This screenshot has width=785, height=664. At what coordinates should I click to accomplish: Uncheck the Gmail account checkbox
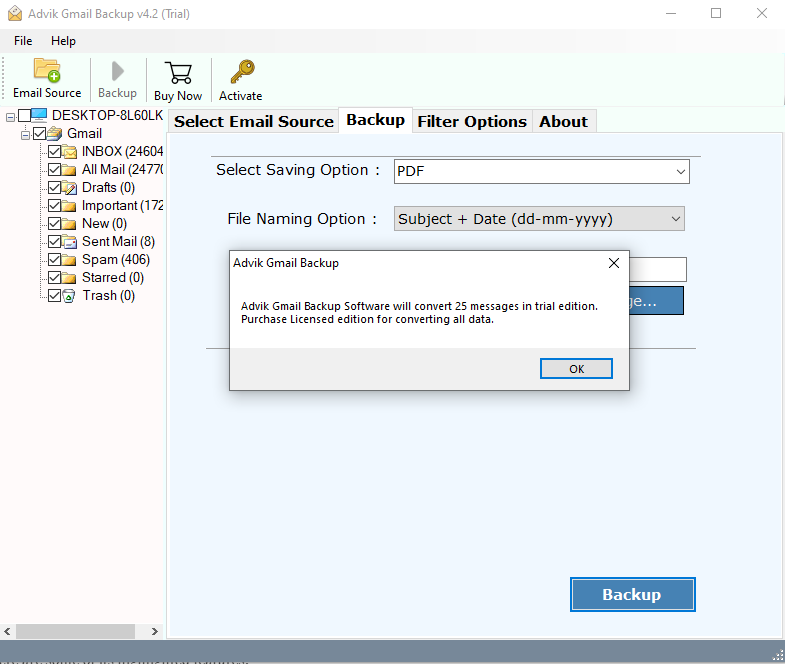pos(40,134)
